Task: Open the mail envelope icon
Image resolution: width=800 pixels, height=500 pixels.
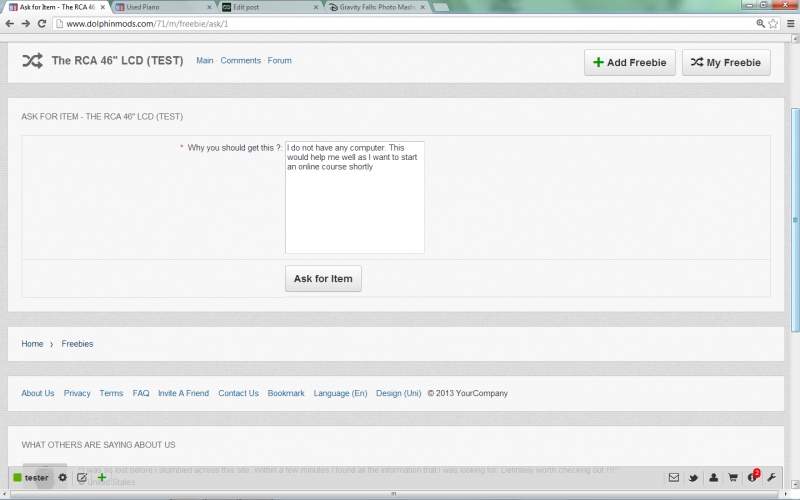Action: [x=674, y=478]
